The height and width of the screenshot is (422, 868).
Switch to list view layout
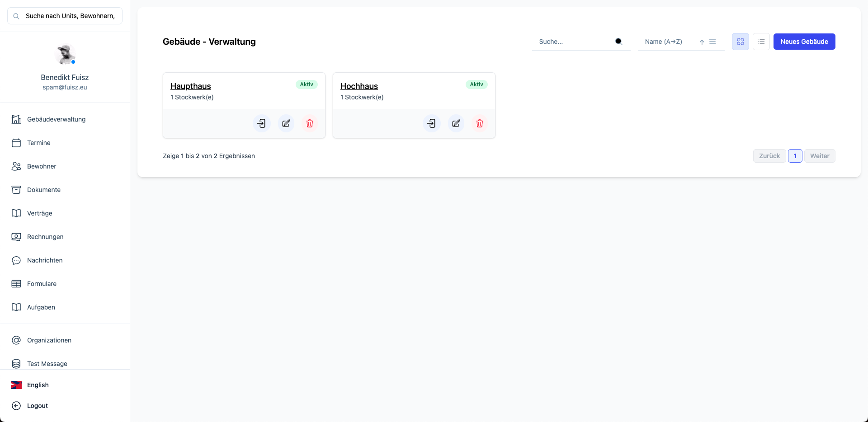coord(761,41)
